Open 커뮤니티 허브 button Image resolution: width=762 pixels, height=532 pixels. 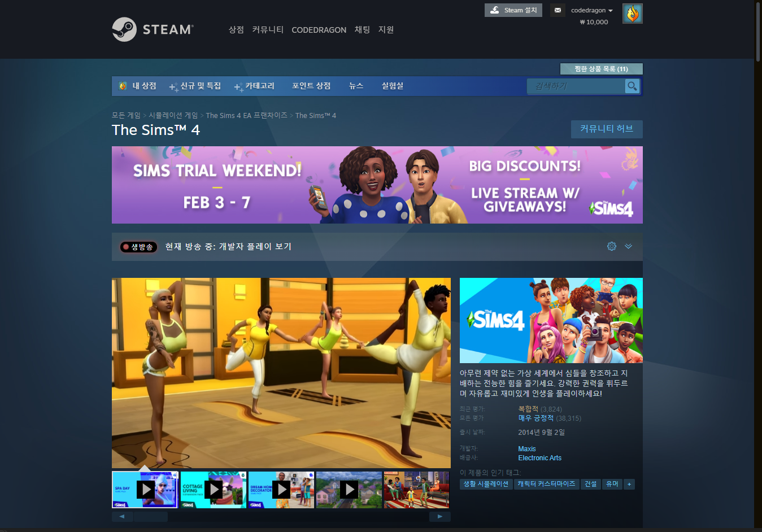click(607, 129)
